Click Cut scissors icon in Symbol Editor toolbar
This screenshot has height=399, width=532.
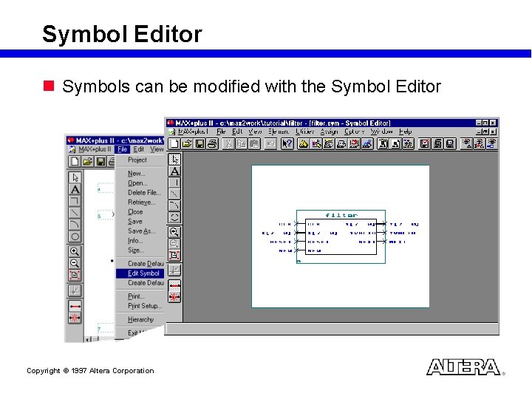tap(228, 144)
